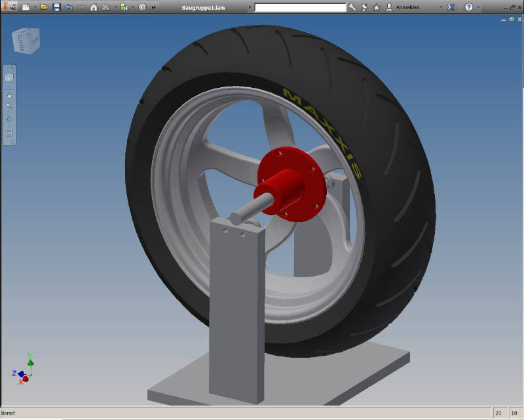Screen dimensions: 524x420
Task: Open the selection filter tool icon
Action: click(x=124, y=7)
